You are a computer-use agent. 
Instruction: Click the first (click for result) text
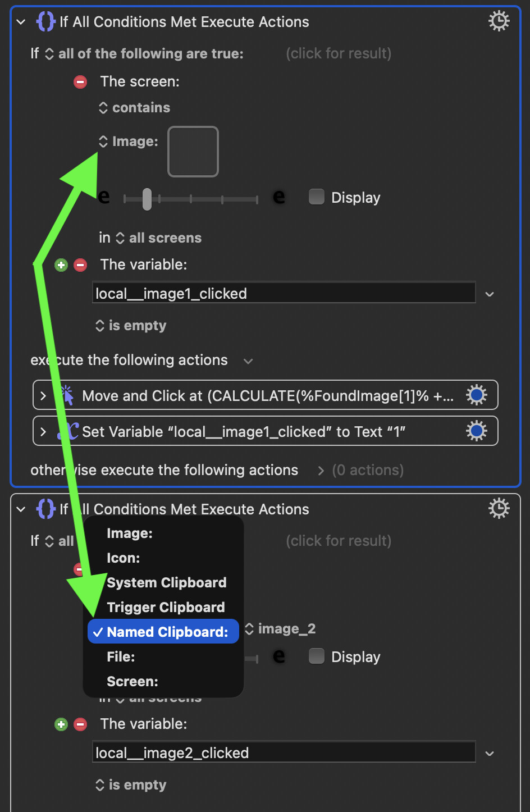point(339,53)
